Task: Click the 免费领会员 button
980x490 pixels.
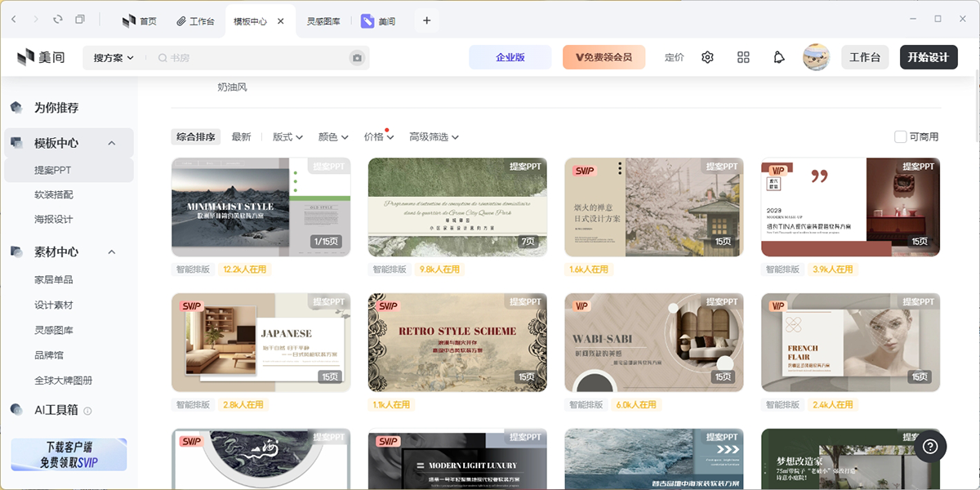Action: click(604, 57)
